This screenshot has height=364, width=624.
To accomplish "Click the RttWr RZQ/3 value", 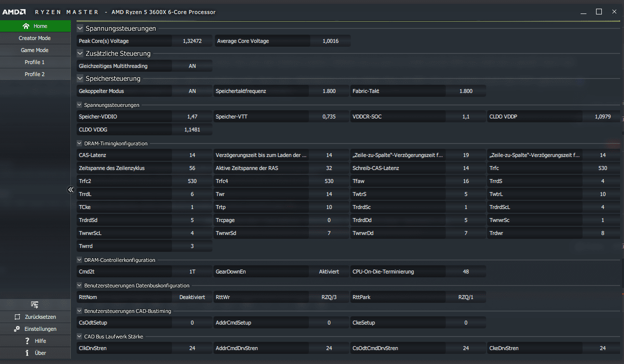I will pos(329,297).
